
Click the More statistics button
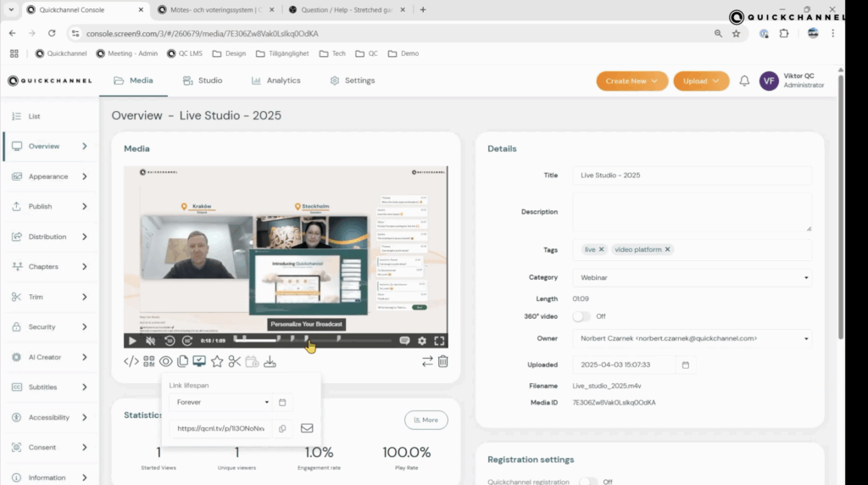tap(426, 421)
